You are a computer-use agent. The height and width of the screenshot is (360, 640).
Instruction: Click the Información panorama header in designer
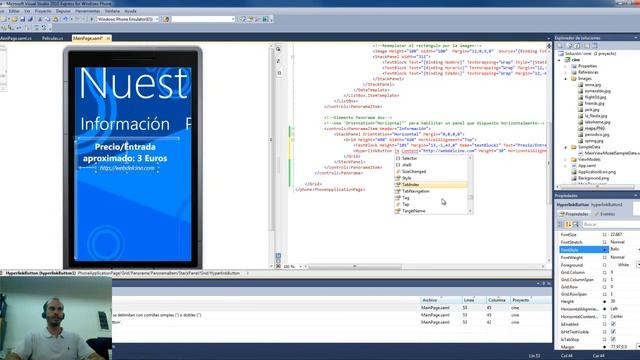click(125, 124)
